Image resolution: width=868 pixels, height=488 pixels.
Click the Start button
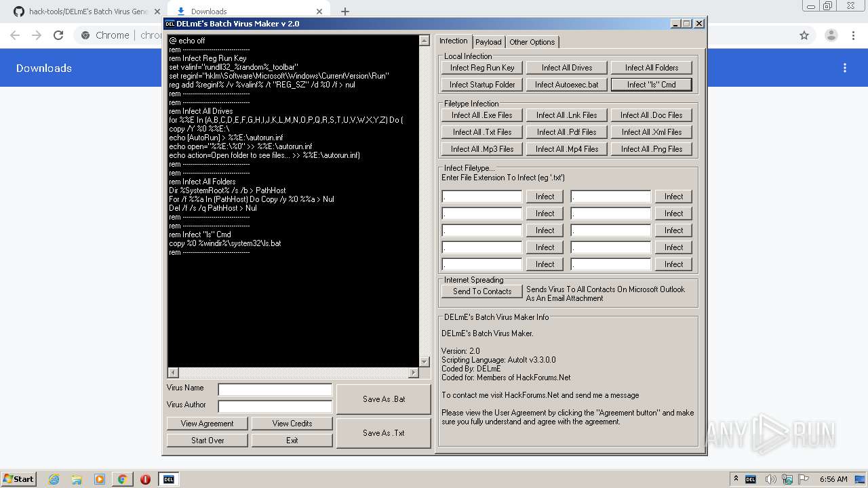[18, 479]
